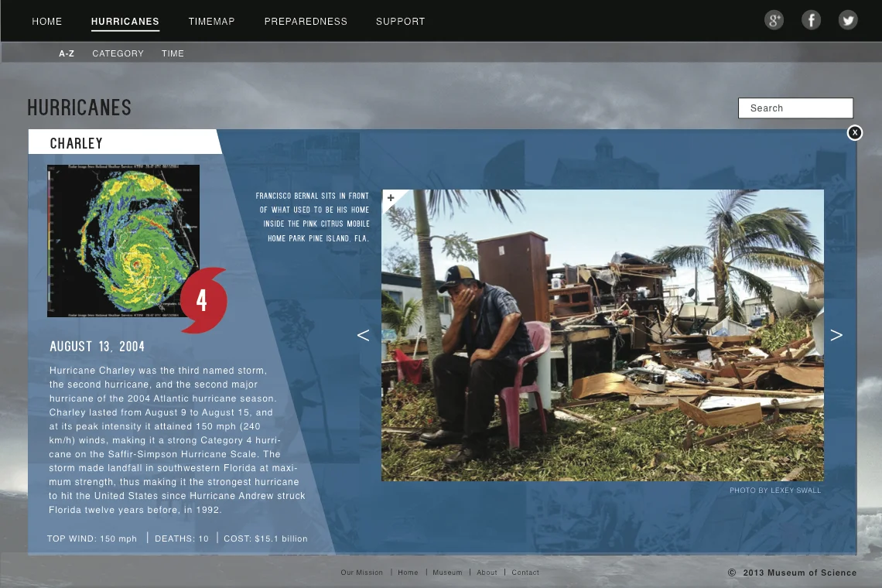882x588 pixels.
Task: Click the 'DEATHS: 10' stat
Action: (x=182, y=538)
